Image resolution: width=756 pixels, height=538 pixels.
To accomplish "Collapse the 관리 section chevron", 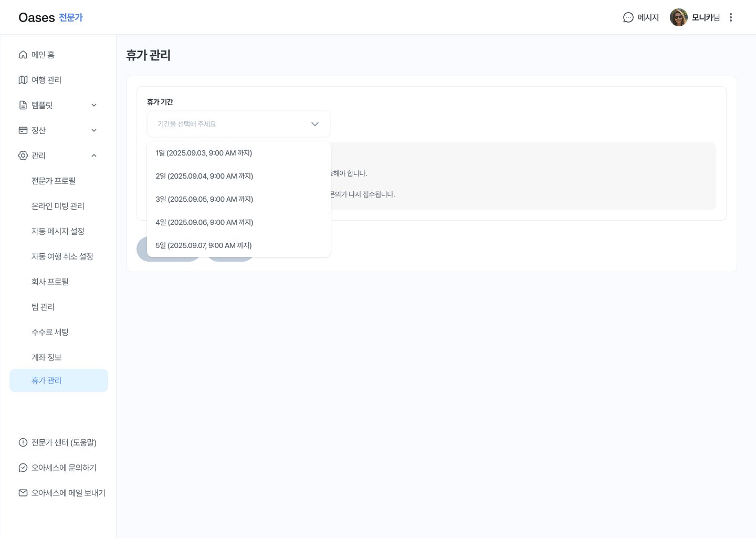I will point(94,156).
